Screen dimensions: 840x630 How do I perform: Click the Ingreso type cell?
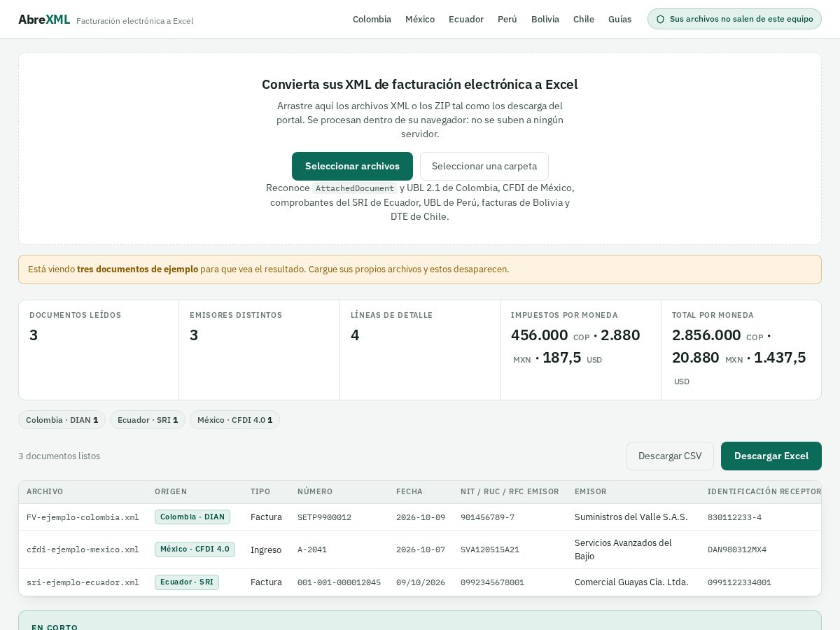[x=266, y=549]
